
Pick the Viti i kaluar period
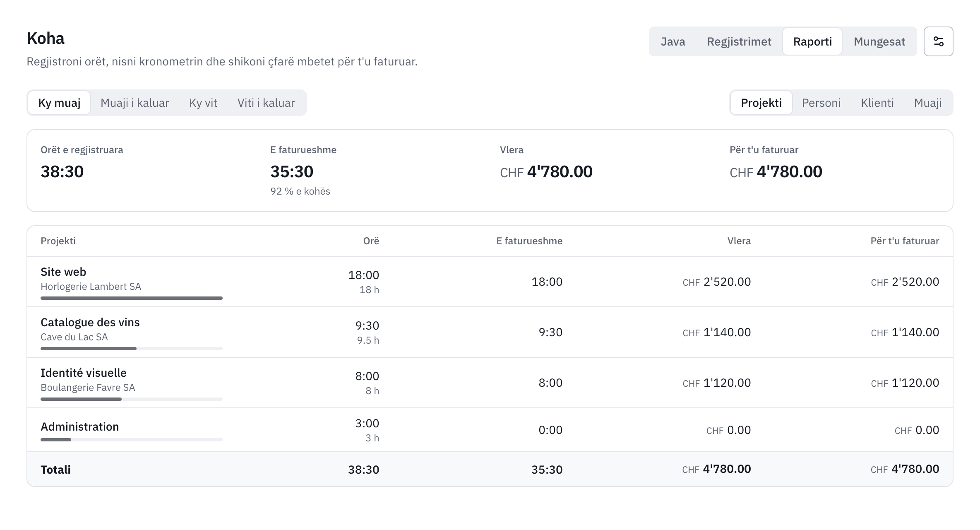point(266,103)
